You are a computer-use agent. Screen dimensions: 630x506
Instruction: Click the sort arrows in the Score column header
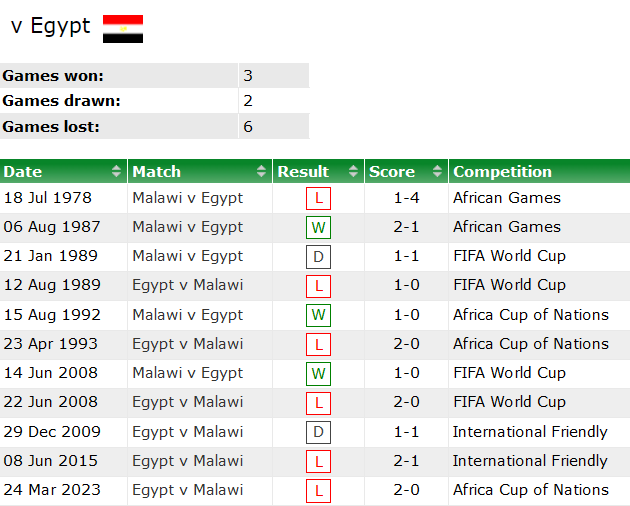[438, 172]
